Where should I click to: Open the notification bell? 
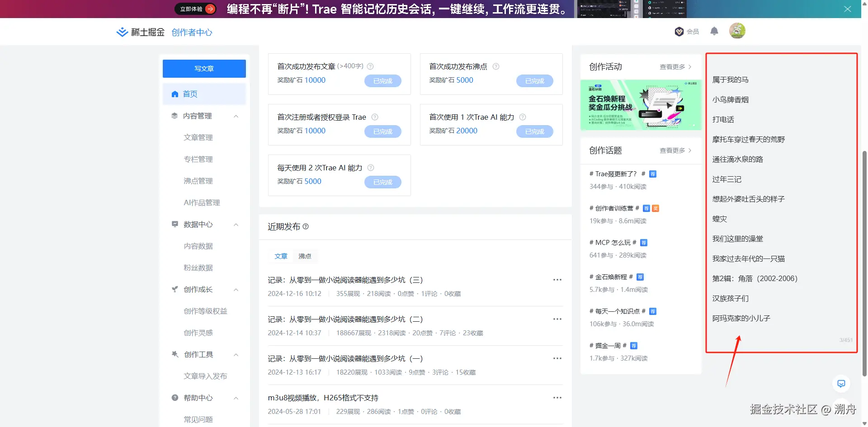[714, 31]
